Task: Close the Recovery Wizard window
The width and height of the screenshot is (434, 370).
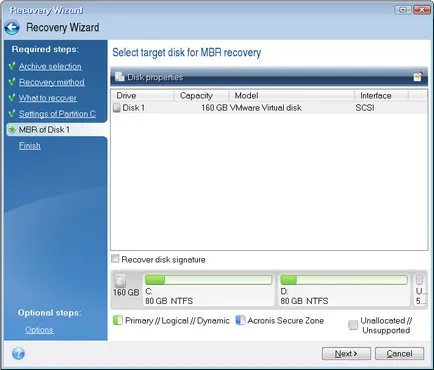Action: [x=422, y=10]
